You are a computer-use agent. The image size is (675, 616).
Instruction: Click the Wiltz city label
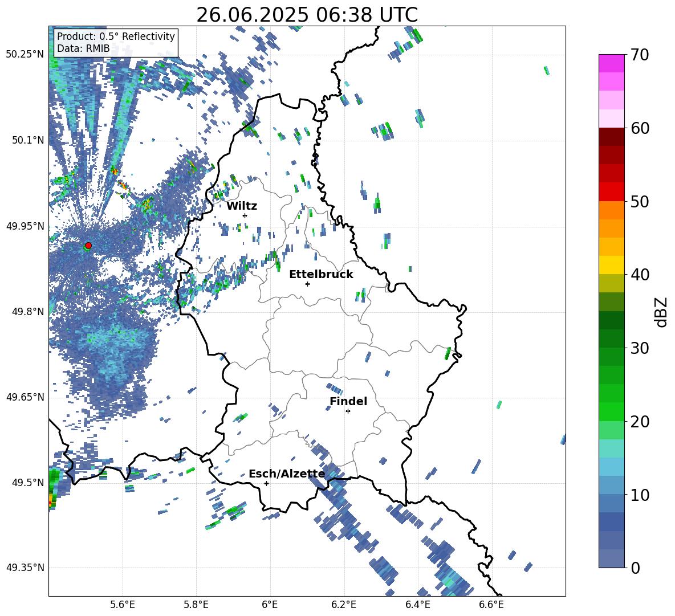242,206
